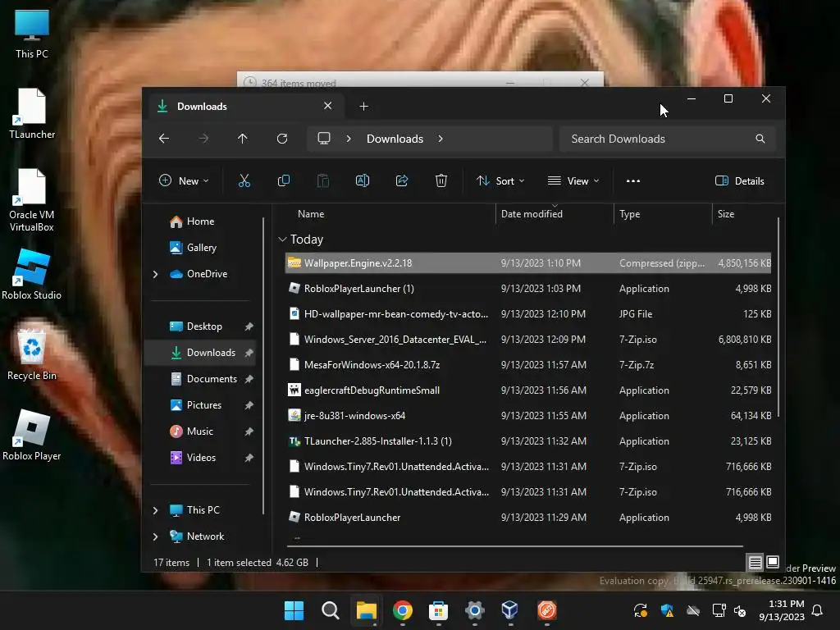Select the Recycle Bin desktop icon
Viewport: 840px width, 630px height.
pos(32,354)
